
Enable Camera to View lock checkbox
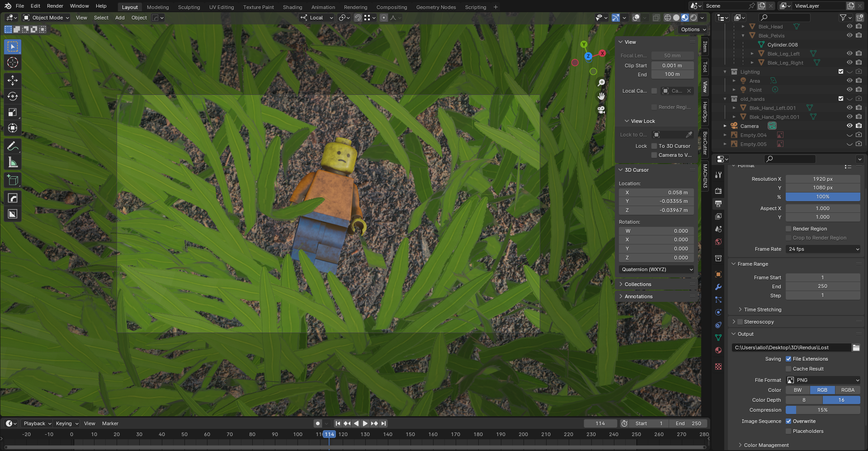[x=654, y=155]
